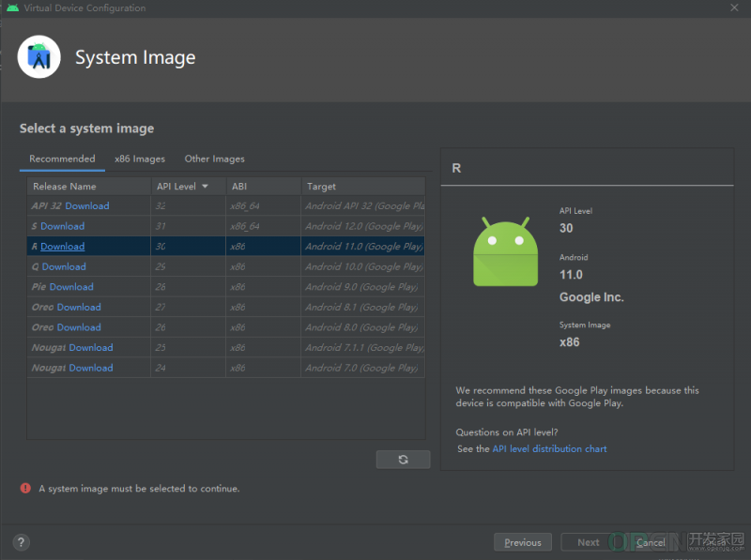The width and height of the screenshot is (751, 560).
Task: Switch to the Recommended tab
Action: [62, 159]
